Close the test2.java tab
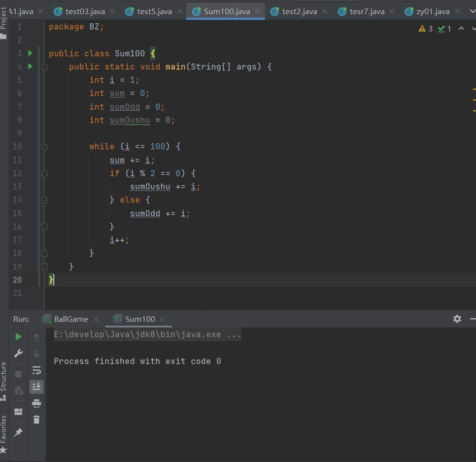 [325, 11]
